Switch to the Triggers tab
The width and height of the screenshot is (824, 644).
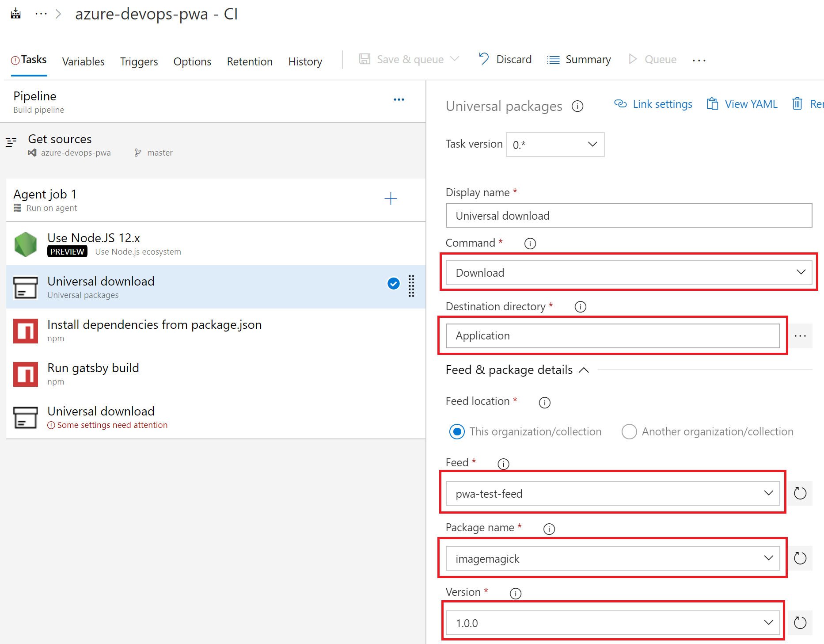139,61
